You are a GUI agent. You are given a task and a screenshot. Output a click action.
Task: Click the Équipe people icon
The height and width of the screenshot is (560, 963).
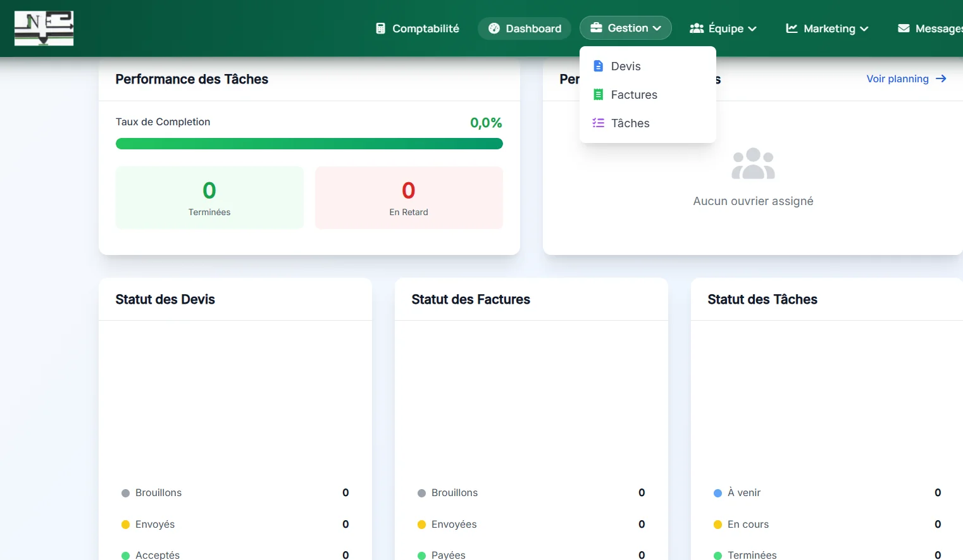pyautogui.click(x=697, y=28)
